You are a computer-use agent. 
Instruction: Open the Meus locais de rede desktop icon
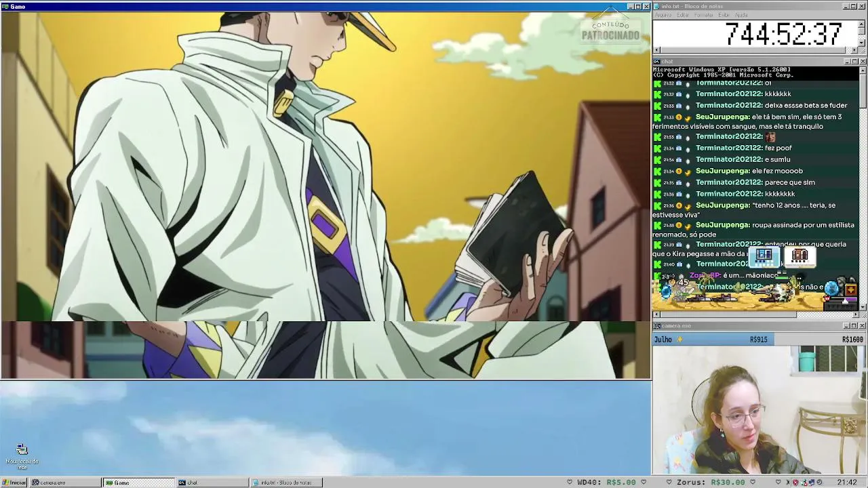pos(22,456)
